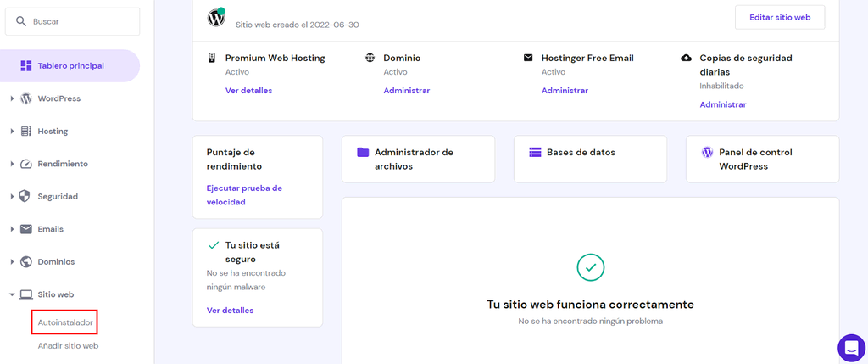868x364 pixels.
Task: Click Ver detalles under Premium Web Hosting
Action: [x=248, y=90]
